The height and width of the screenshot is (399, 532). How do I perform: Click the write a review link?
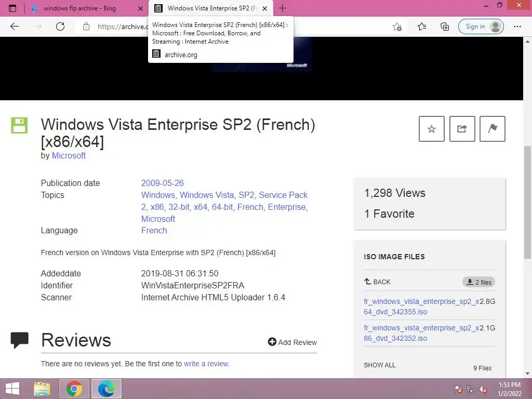[x=206, y=364]
